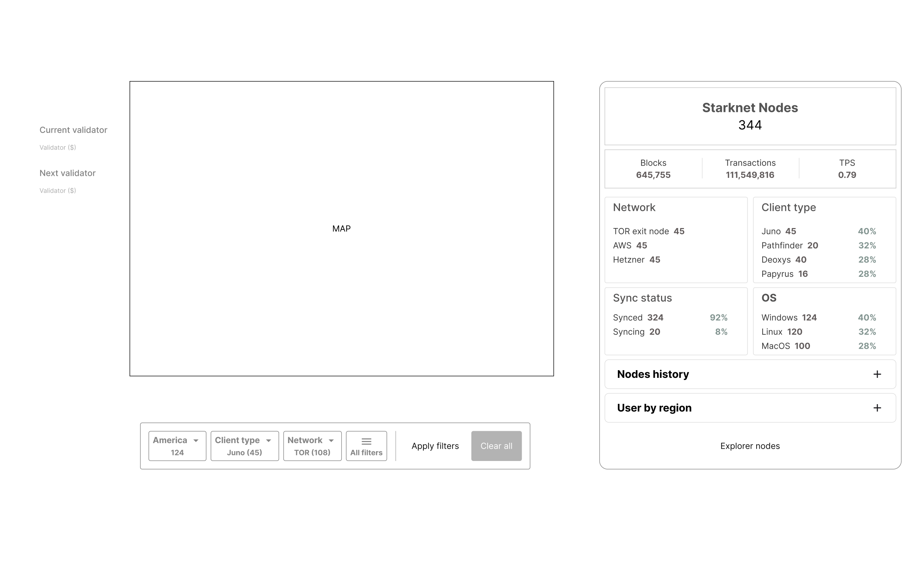This screenshot has height=588, width=910.
Task: Click the 344 node count
Action: [750, 125]
